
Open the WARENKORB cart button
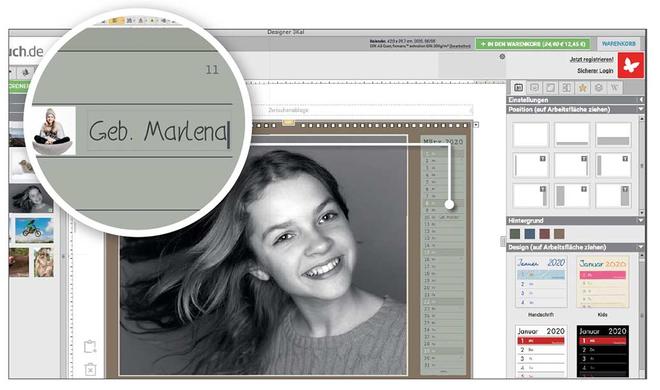point(618,44)
